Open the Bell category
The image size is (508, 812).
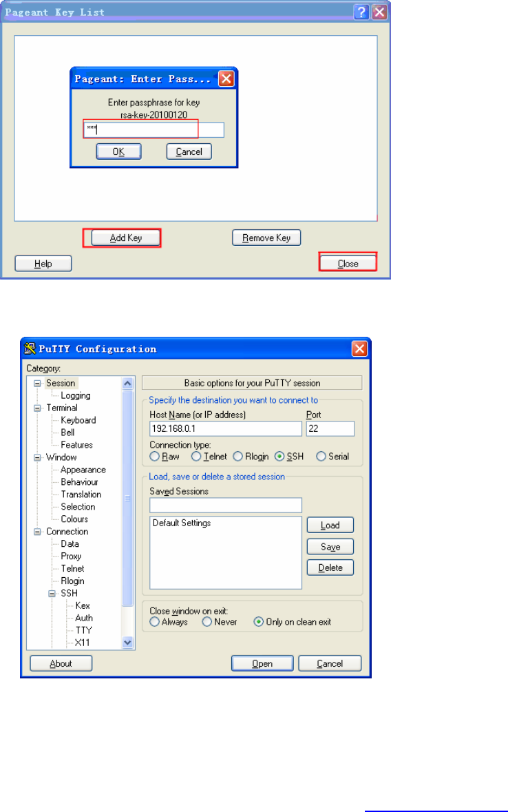click(67, 433)
